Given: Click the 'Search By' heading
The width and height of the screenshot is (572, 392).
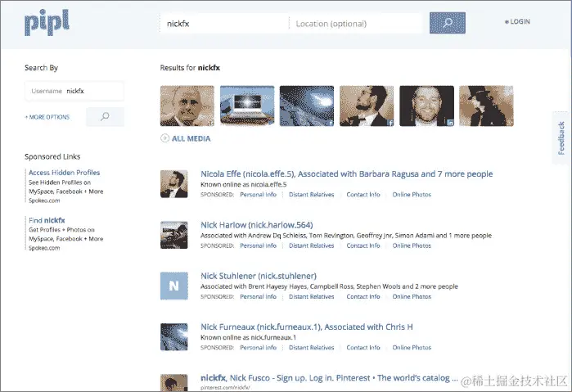Looking at the screenshot, I should [x=41, y=68].
